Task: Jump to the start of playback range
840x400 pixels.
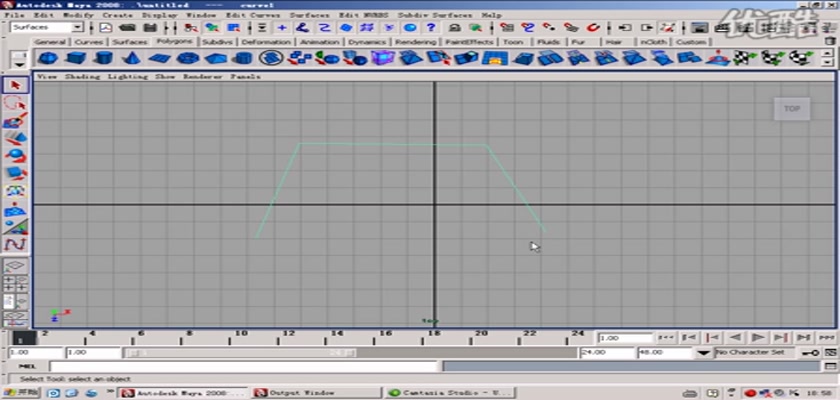Action: [666, 338]
